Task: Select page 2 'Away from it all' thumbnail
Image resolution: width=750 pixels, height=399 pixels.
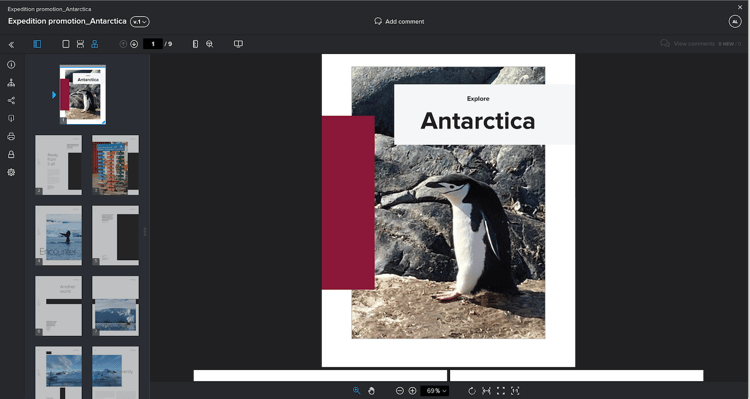Action: (58, 165)
